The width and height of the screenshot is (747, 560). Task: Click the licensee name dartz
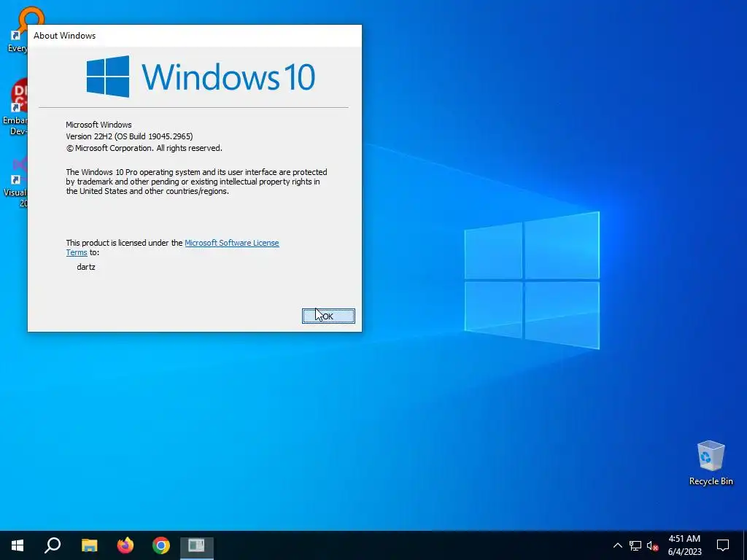click(x=86, y=267)
